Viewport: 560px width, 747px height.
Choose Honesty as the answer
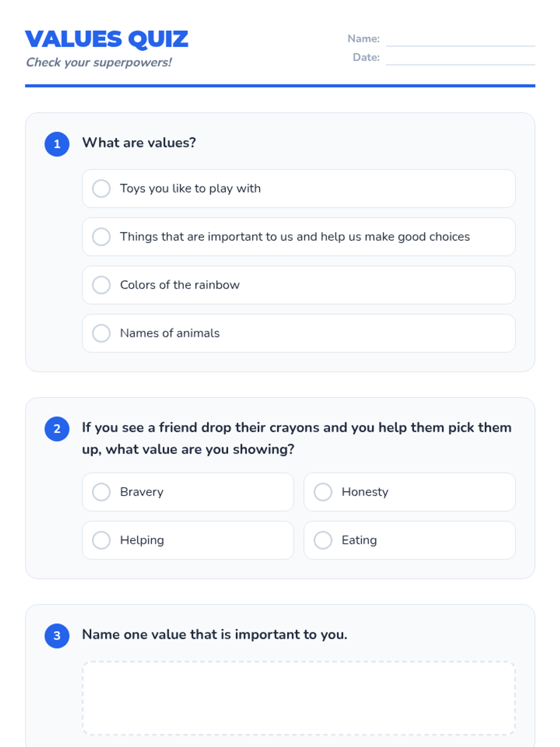click(x=323, y=492)
